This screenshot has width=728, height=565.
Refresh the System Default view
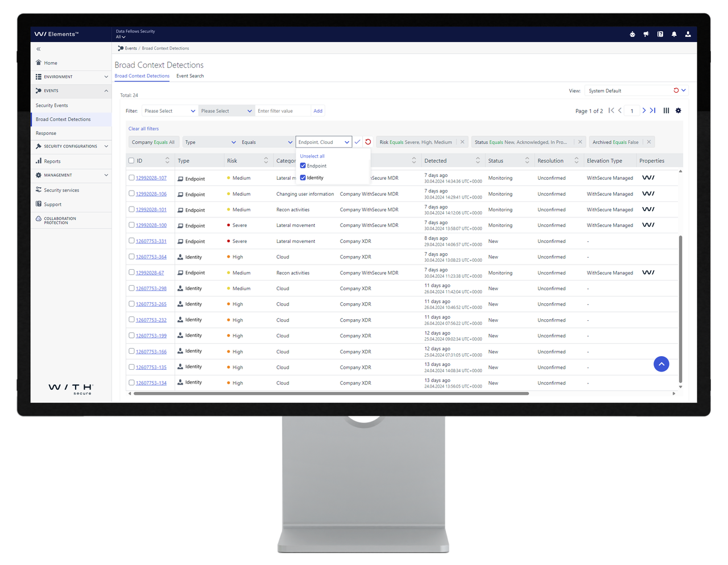(x=676, y=90)
